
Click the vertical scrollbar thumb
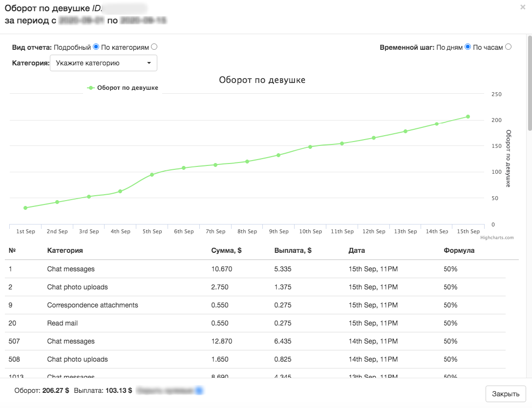[530, 83]
